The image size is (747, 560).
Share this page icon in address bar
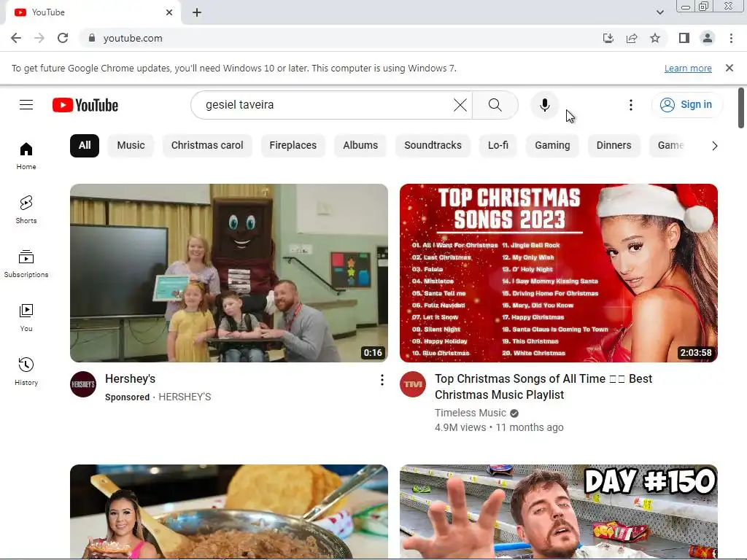pyautogui.click(x=632, y=38)
